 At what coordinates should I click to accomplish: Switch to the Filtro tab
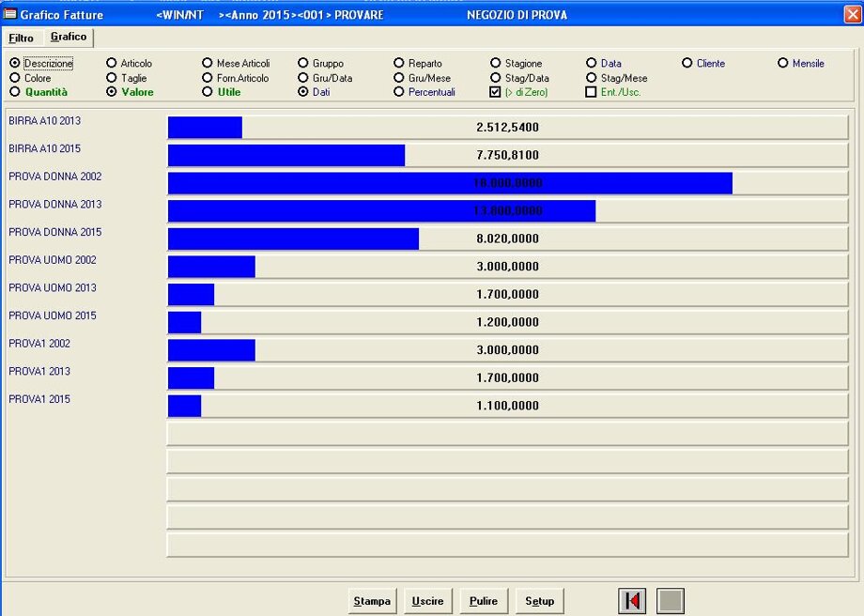pos(22,38)
